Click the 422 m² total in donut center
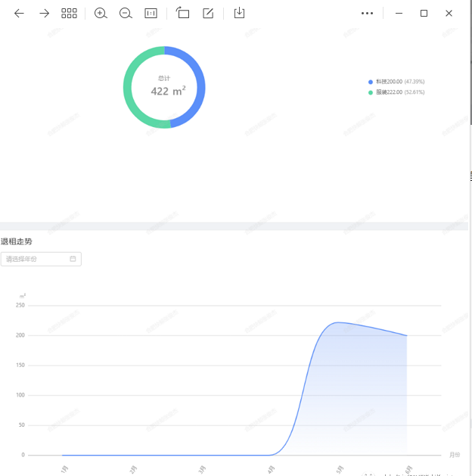The width and height of the screenshot is (472, 476). (168, 91)
